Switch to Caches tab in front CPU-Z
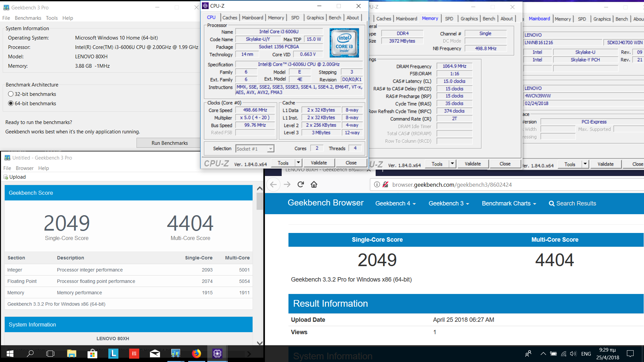644x362 pixels. (x=230, y=18)
